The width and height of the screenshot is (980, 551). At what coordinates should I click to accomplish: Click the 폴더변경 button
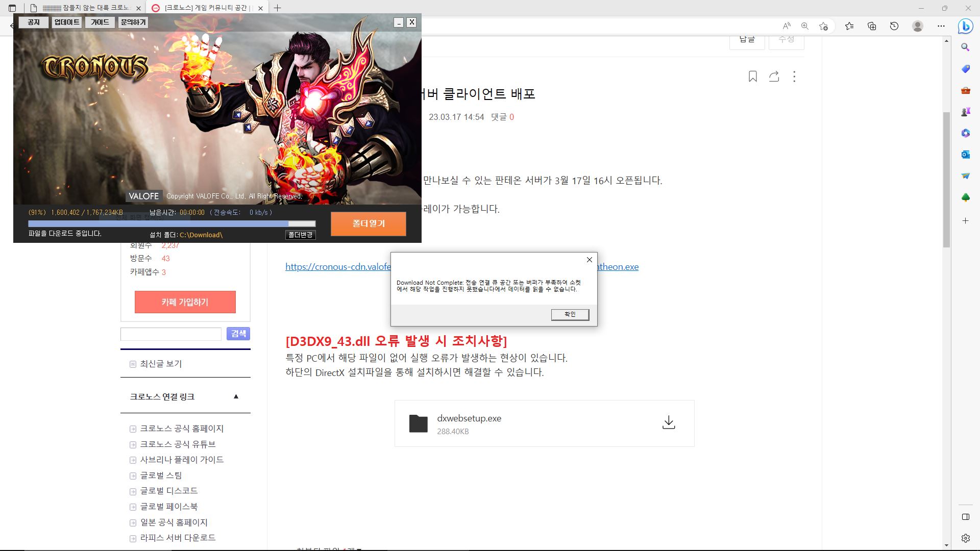tap(301, 235)
